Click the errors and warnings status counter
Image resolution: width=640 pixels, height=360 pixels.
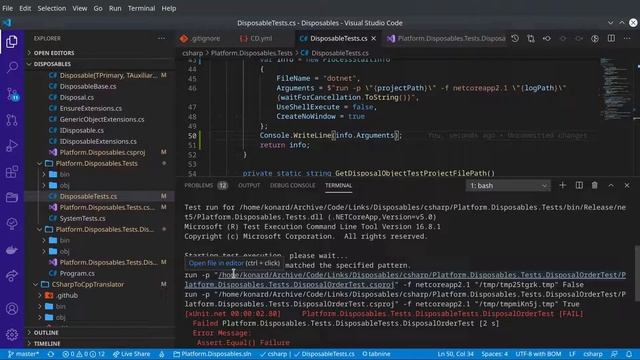point(83,354)
